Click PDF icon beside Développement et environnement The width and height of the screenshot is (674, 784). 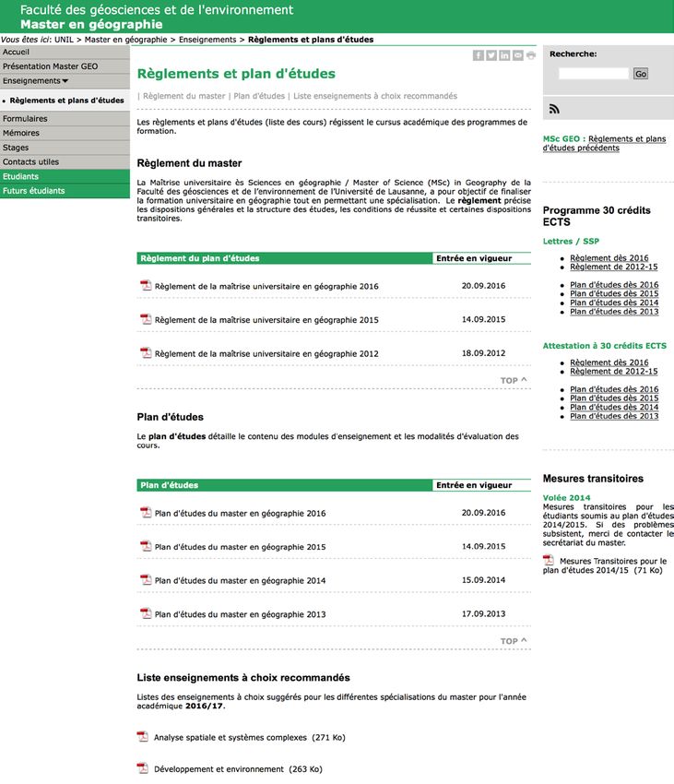[x=143, y=768]
